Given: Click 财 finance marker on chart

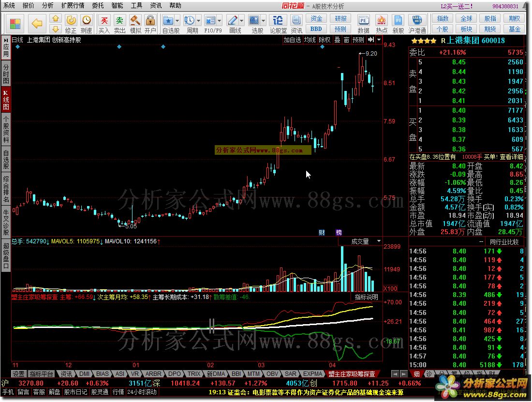Looking at the screenshot, I should tap(322, 232).
